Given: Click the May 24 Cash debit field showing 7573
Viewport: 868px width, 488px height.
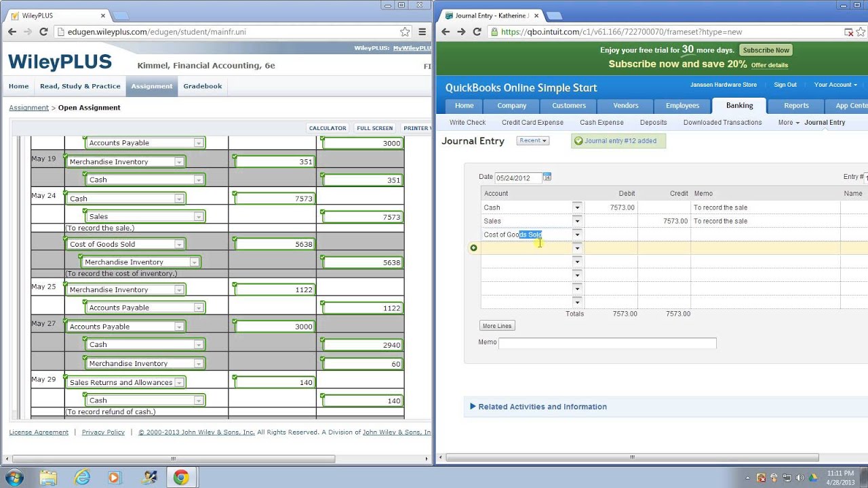Looking at the screenshot, I should tap(275, 199).
